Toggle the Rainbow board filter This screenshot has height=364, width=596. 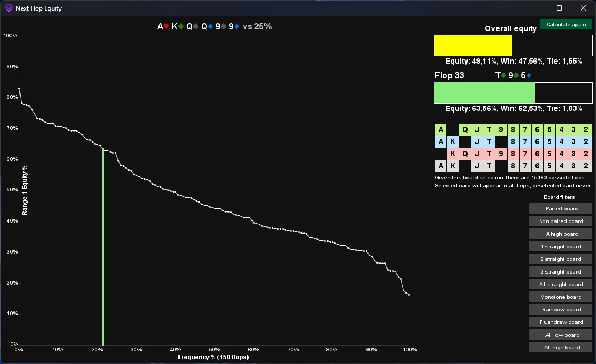561,310
